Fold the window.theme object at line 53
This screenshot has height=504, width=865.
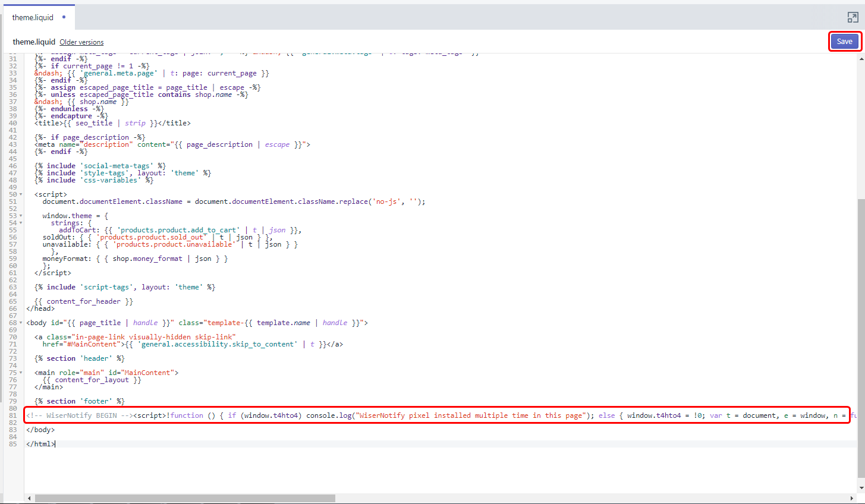(21, 216)
